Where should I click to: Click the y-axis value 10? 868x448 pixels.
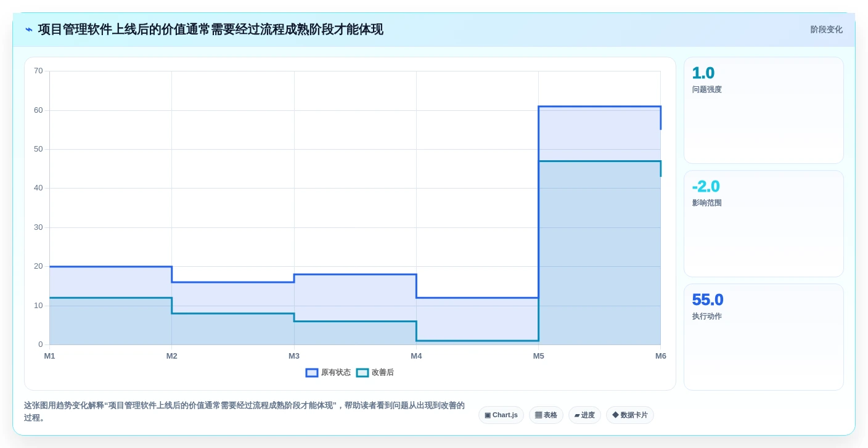pos(38,306)
